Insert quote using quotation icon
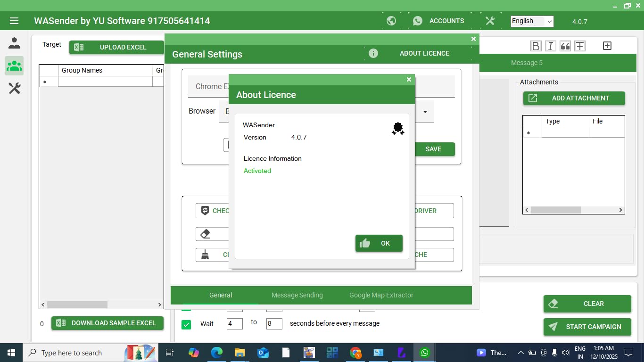Image resolution: width=644 pixels, height=362 pixels. click(x=565, y=46)
